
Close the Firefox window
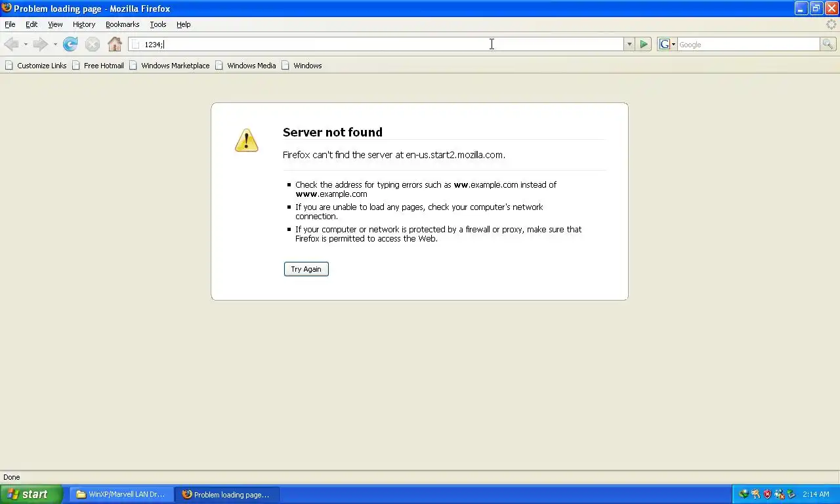831,8
